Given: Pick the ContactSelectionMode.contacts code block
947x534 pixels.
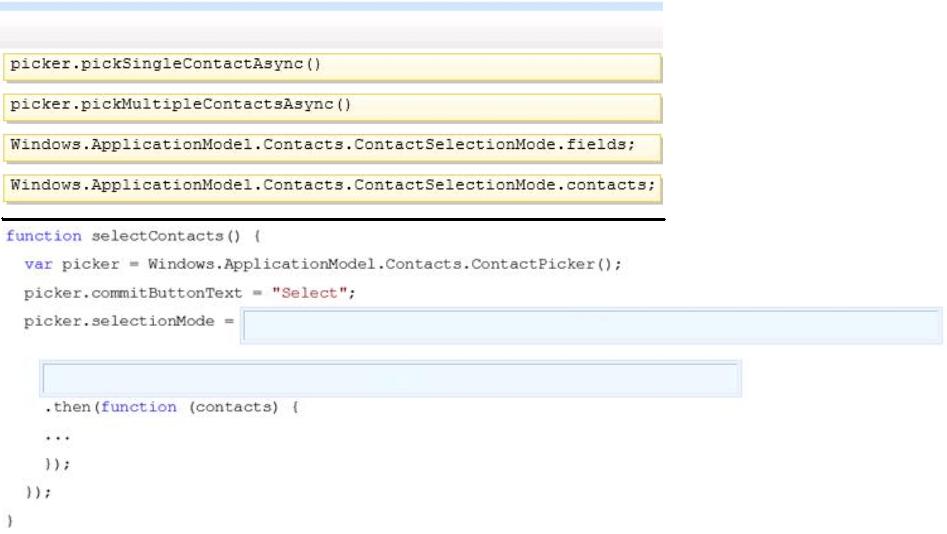Looking at the screenshot, I should click(x=332, y=188).
